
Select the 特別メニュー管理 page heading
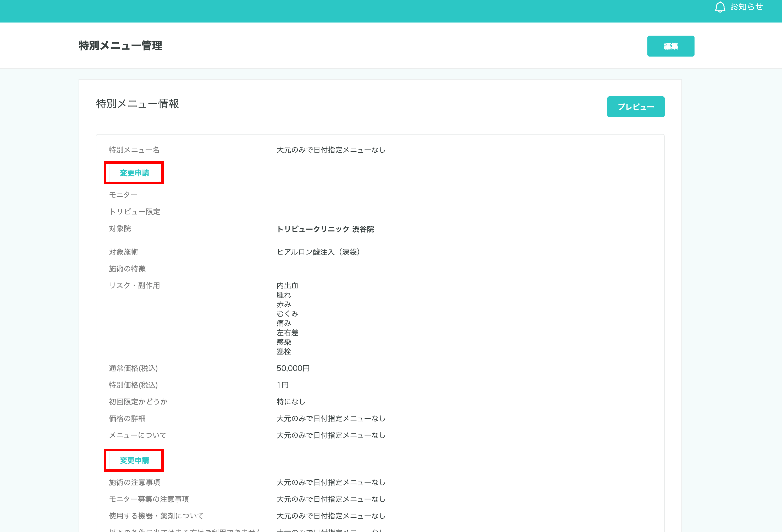coord(120,46)
